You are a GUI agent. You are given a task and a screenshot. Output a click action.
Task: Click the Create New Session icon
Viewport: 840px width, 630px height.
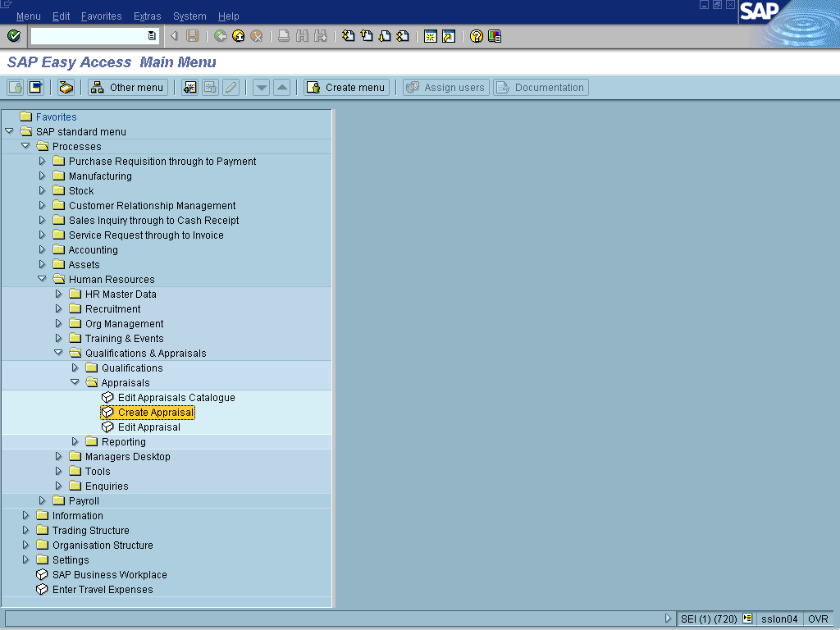[430, 36]
